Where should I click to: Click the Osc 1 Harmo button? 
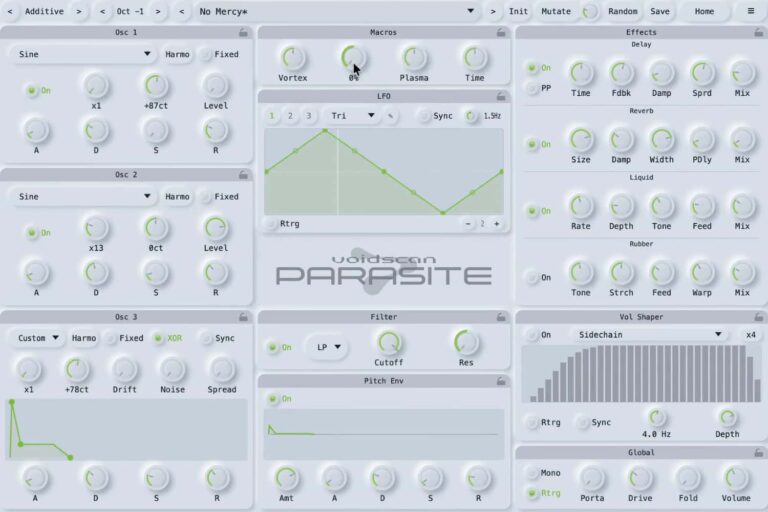177,54
